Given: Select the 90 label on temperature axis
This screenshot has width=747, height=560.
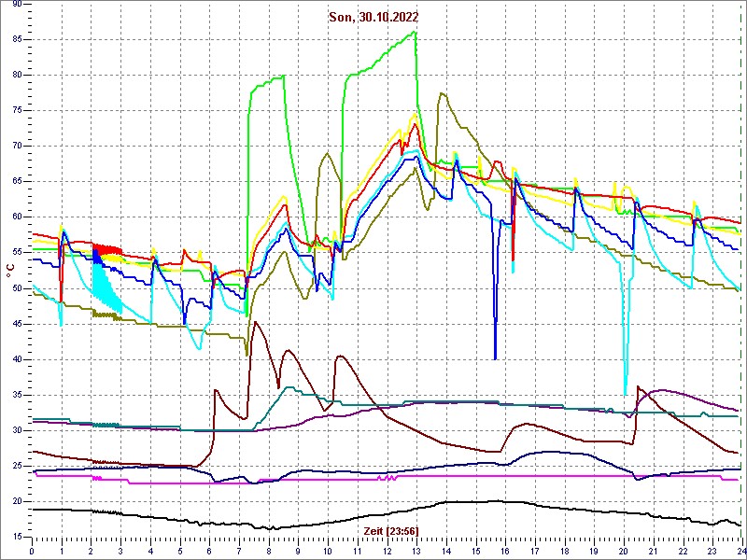Looking at the screenshot, I should [x=17, y=5].
